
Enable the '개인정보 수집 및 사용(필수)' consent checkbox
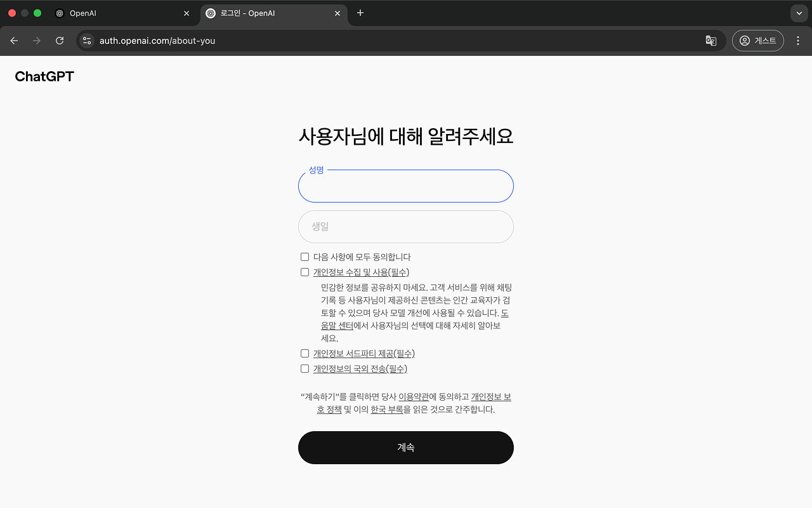pos(304,272)
